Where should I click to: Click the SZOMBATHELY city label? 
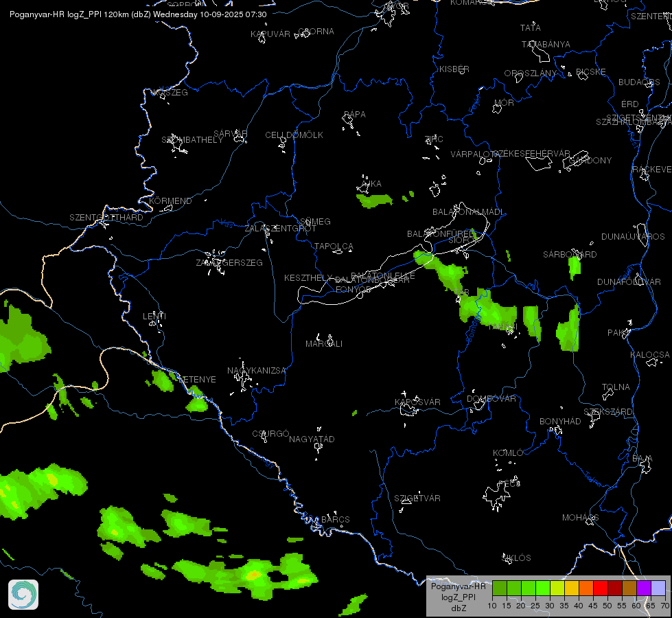coord(192,140)
